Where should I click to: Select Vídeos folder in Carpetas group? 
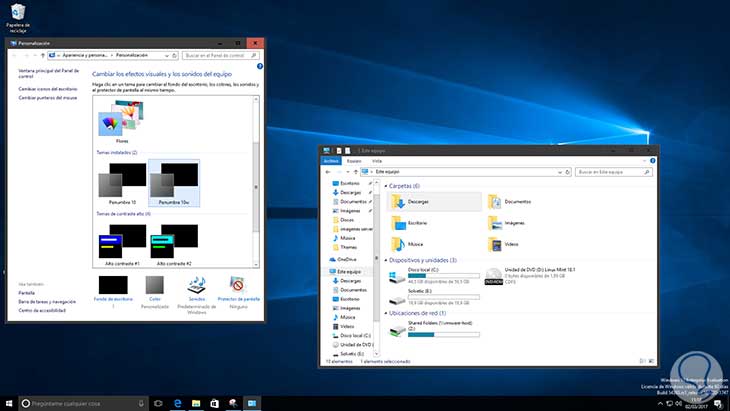pos(503,244)
